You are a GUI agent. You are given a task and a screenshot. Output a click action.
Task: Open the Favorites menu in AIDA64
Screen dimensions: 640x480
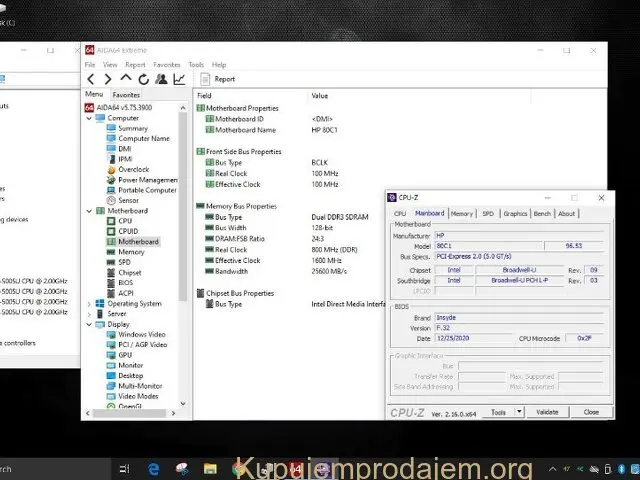coord(166,64)
